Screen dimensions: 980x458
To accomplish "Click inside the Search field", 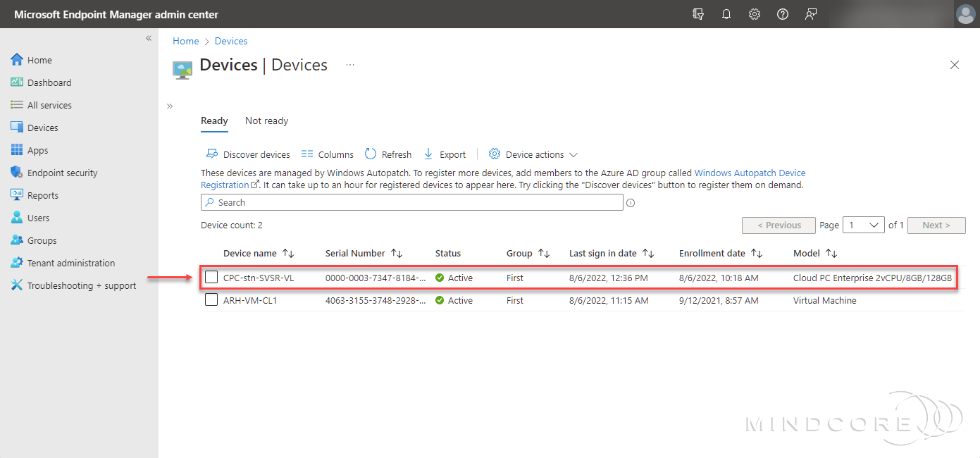I will tap(411, 202).
